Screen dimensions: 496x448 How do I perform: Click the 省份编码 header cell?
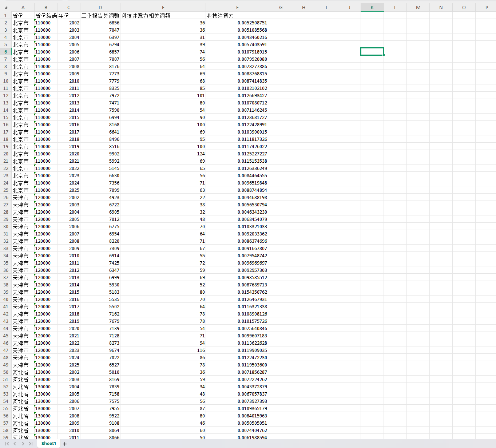tap(46, 16)
